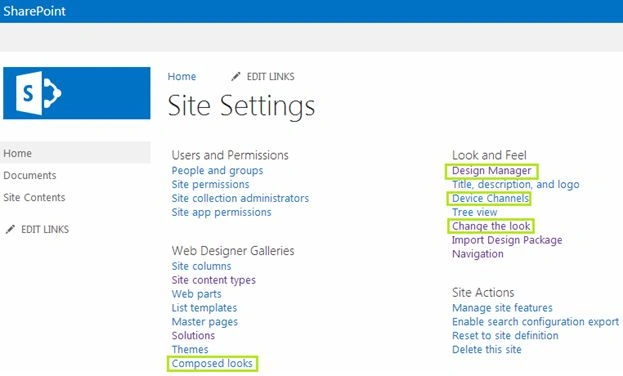Click the SharePoint brand text in header

pyautogui.click(x=34, y=11)
